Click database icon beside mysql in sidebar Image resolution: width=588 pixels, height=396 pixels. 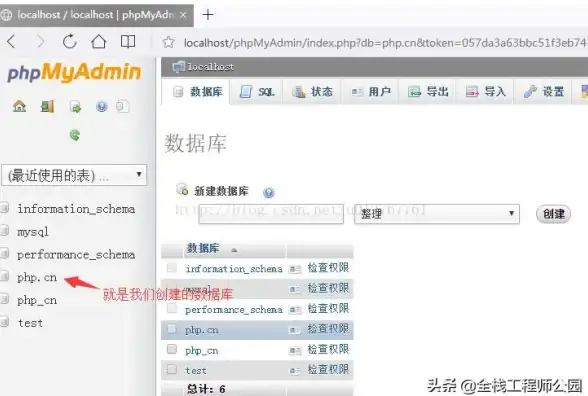pyautogui.click(x=4, y=231)
